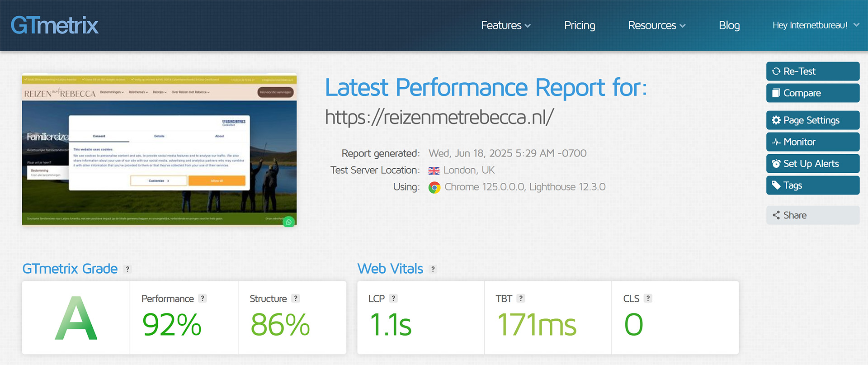Click the Chrome browser icon

(x=434, y=187)
